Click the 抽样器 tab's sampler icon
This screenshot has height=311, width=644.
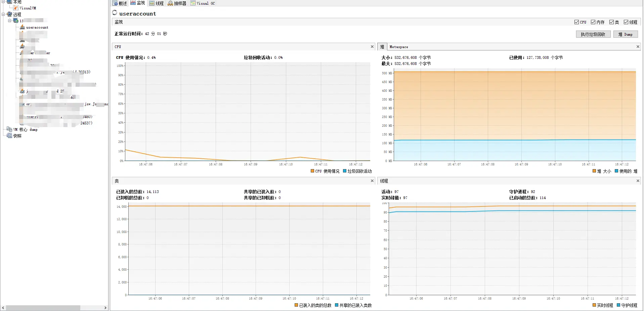pos(170,3)
